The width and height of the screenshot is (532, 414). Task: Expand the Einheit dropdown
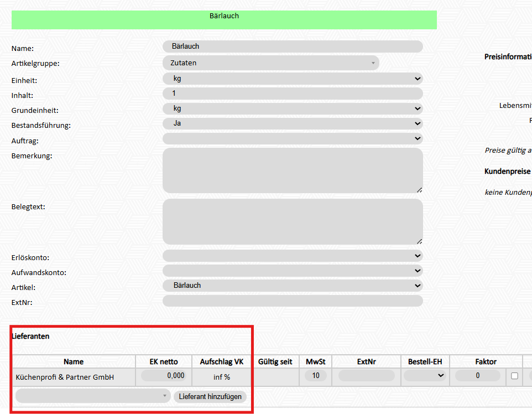[x=293, y=79]
